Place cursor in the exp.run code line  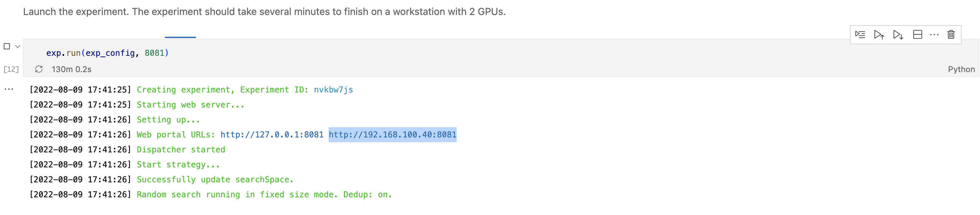(107, 53)
